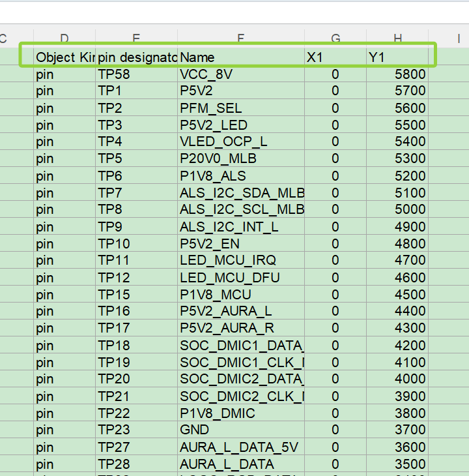This screenshot has width=469, height=476.
Task: Select cell PFM_SEL
Action: [241, 108]
